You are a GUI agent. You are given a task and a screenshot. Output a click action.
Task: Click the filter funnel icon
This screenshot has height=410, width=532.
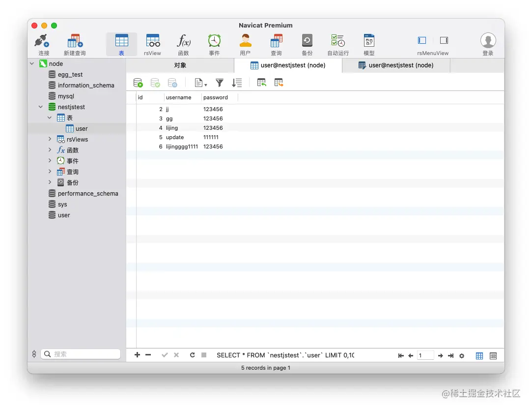pyautogui.click(x=220, y=83)
